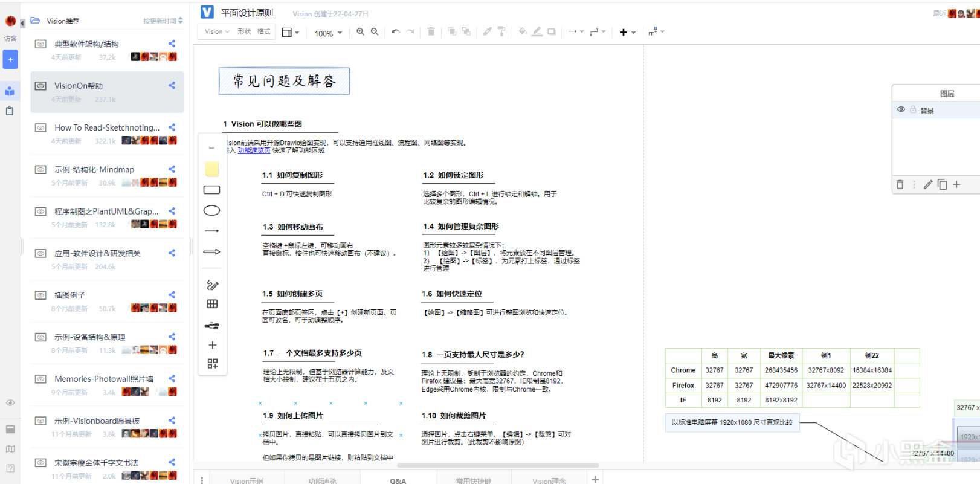Open the How To Read-Sketchnoting document
This screenshot has height=484, width=980.
(x=107, y=133)
